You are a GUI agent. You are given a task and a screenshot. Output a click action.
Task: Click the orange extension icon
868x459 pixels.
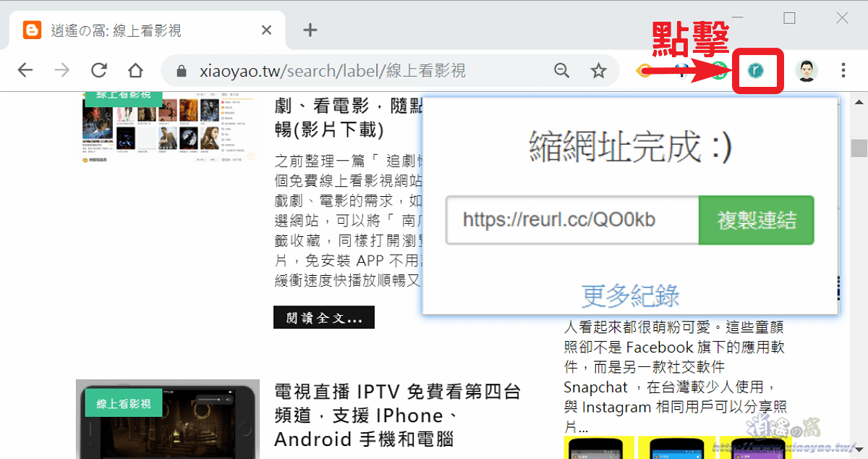coord(644,70)
